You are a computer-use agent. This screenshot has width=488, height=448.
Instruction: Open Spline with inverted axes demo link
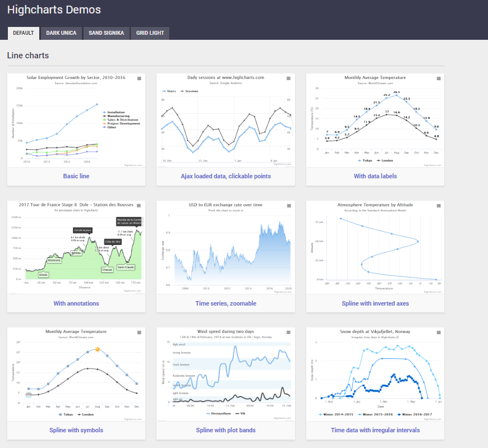coord(375,303)
